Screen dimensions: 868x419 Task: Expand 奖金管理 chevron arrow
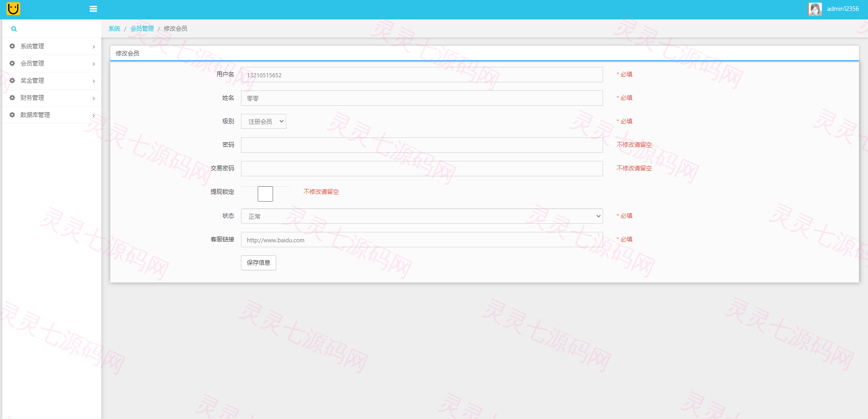click(x=94, y=81)
